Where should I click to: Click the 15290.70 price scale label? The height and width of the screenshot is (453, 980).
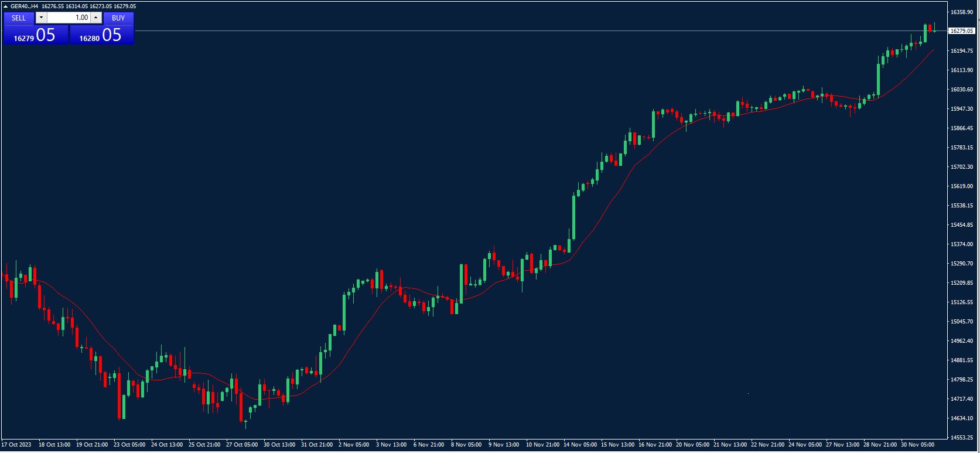[x=961, y=264]
